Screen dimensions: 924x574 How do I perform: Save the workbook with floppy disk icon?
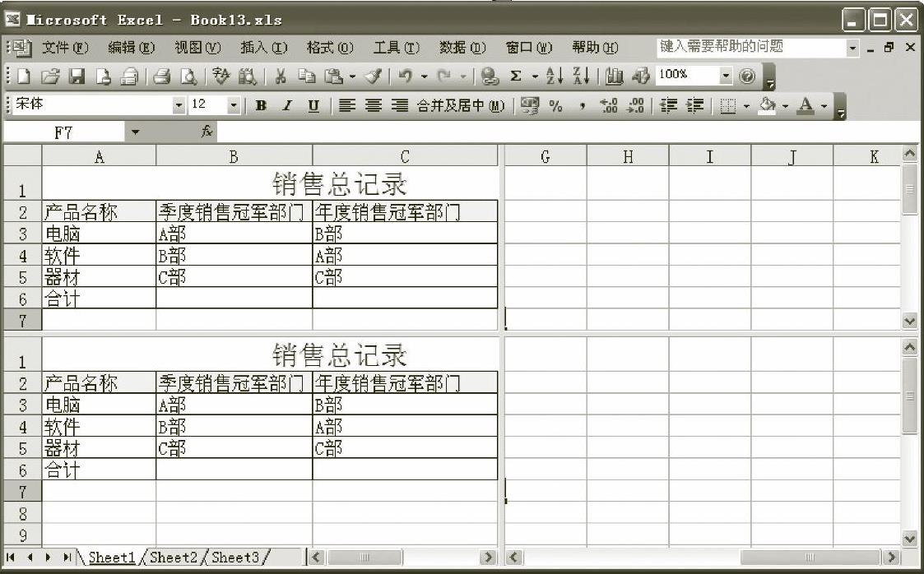pyautogui.click(x=77, y=76)
